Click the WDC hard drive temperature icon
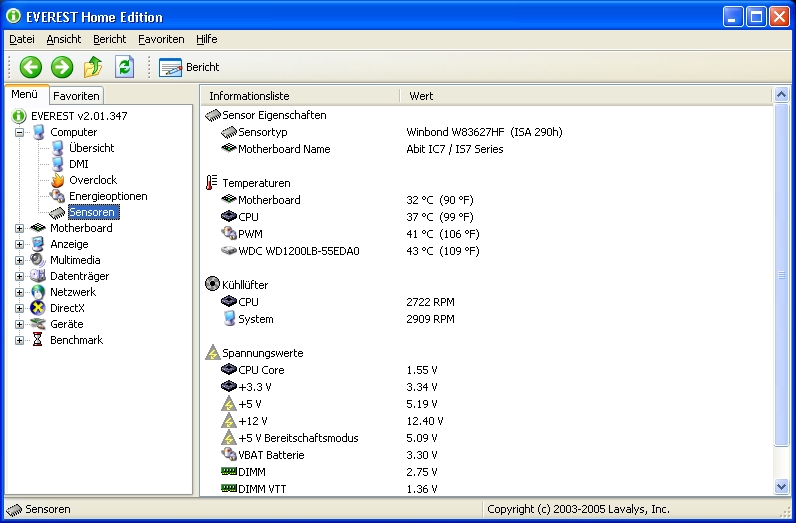This screenshot has height=523, width=796. [229, 251]
